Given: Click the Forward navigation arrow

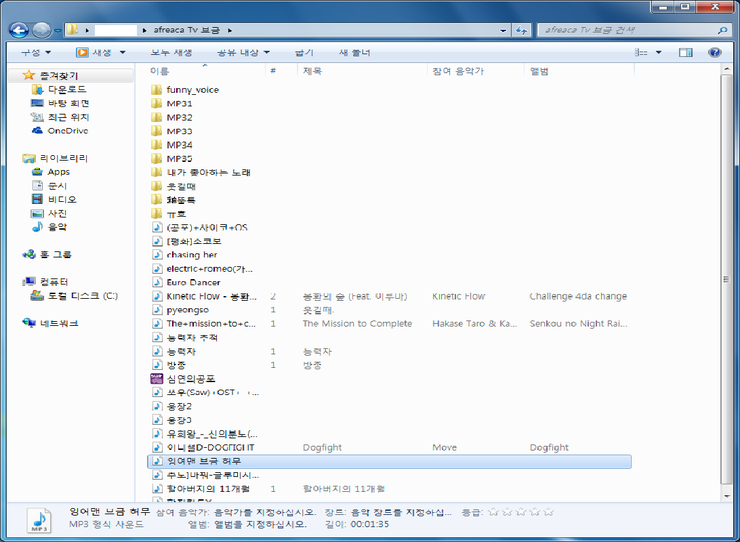Looking at the screenshot, I should coord(42,31).
